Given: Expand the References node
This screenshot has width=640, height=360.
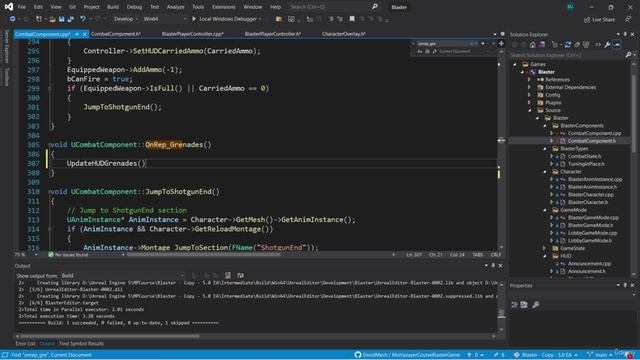Looking at the screenshot, I should (530, 80).
